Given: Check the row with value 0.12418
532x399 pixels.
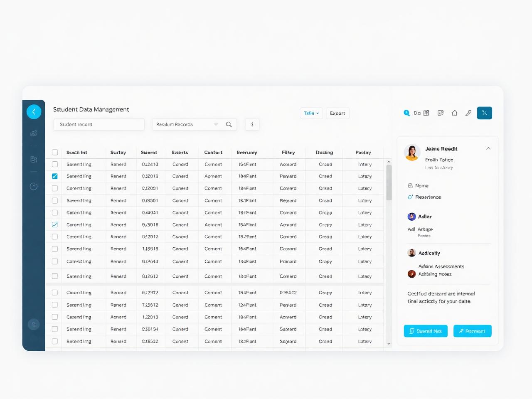Looking at the screenshot, I should tap(54, 165).
